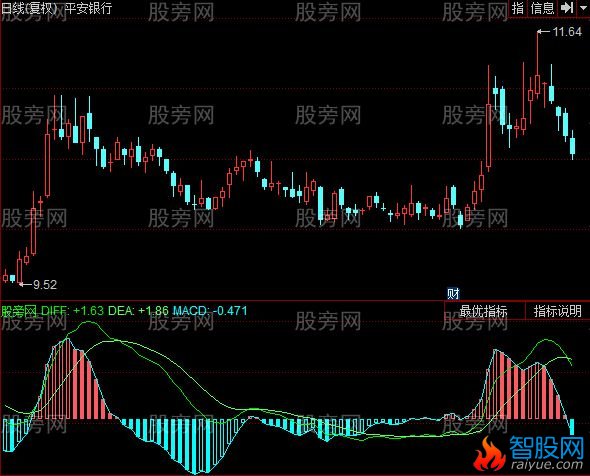Click the 平安银行 stock name

[88, 8]
